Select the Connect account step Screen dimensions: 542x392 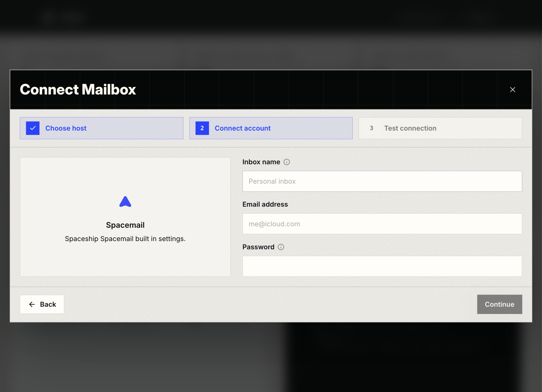(271, 128)
